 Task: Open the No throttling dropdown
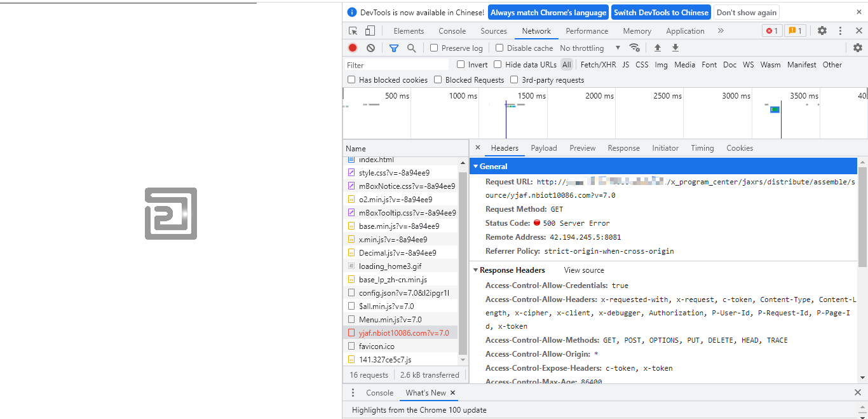(x=590, y=48)
